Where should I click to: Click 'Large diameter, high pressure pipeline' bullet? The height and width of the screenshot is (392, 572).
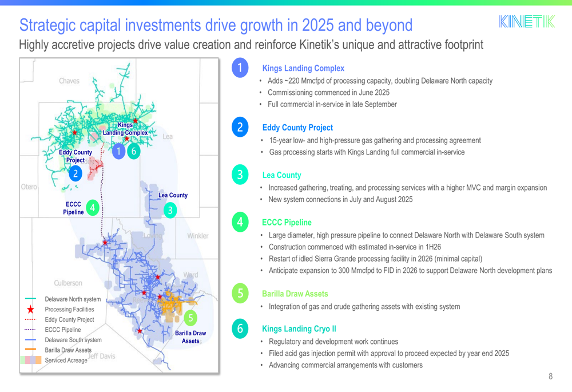pyautogui.click(x=407, y=235)
